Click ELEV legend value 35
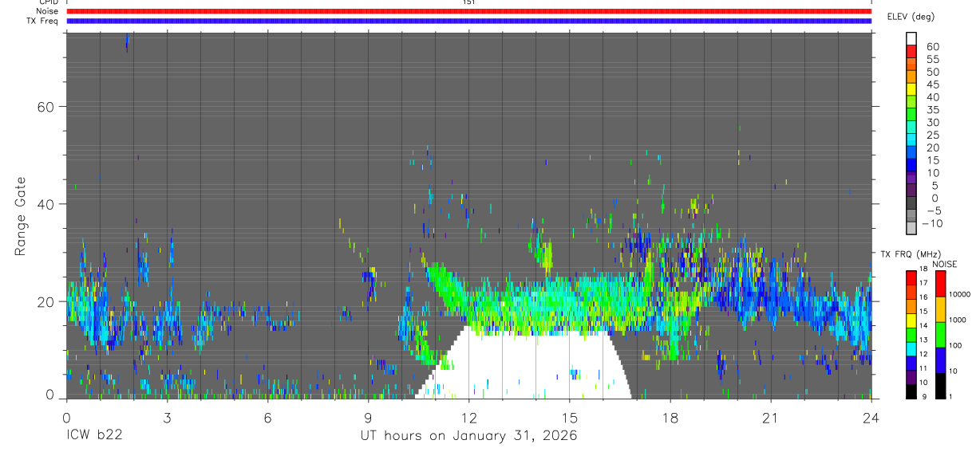Screen dimensions: 980x452 pyautogui.click(x=933, y=110)
